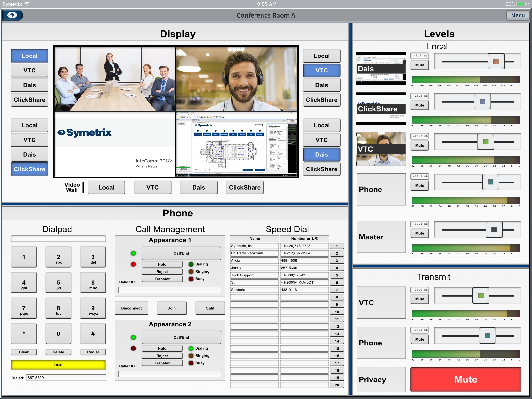Click the Symetrix logo home icon
532x399 pixels.
12,15
